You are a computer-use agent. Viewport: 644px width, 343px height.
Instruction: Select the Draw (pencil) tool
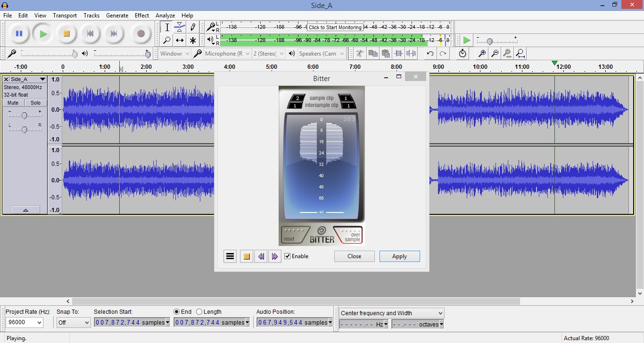tap(193, 27)
